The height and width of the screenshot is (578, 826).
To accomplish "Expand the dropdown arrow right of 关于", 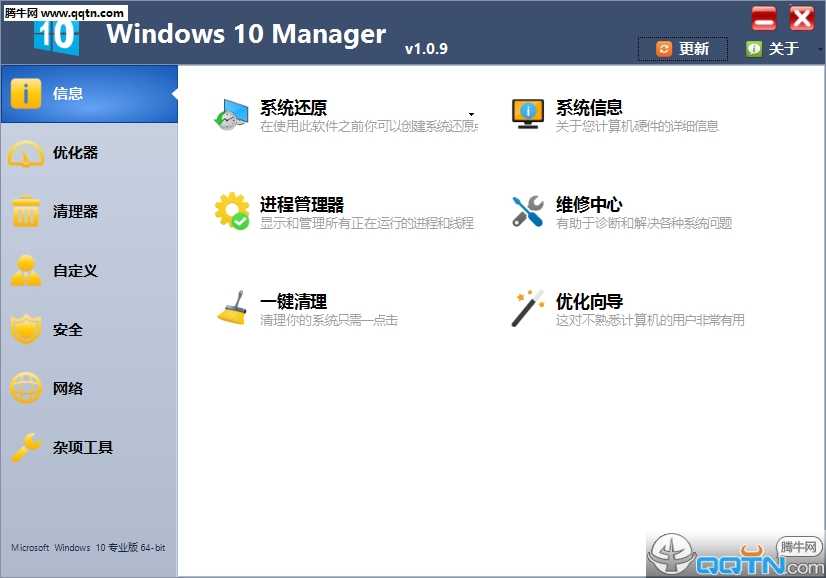I will point(820,49).
